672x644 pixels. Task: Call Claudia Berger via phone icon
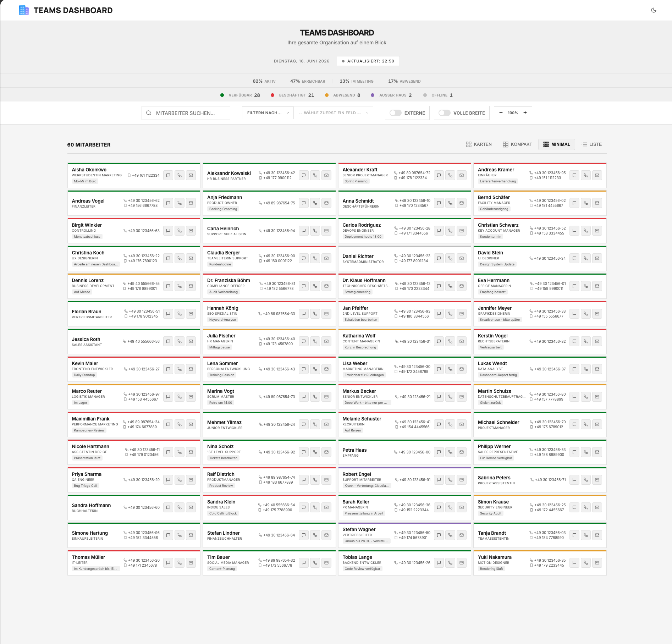(x=315, y=258)
